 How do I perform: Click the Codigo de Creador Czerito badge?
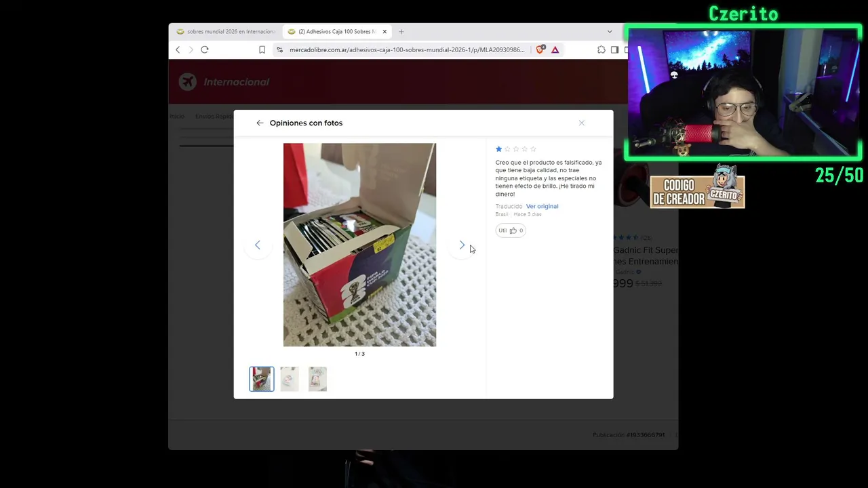[698, 188]
